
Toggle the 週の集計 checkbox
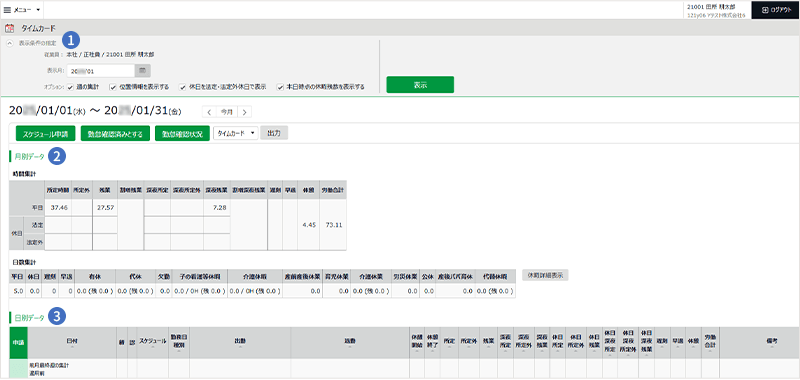(70, 87)
